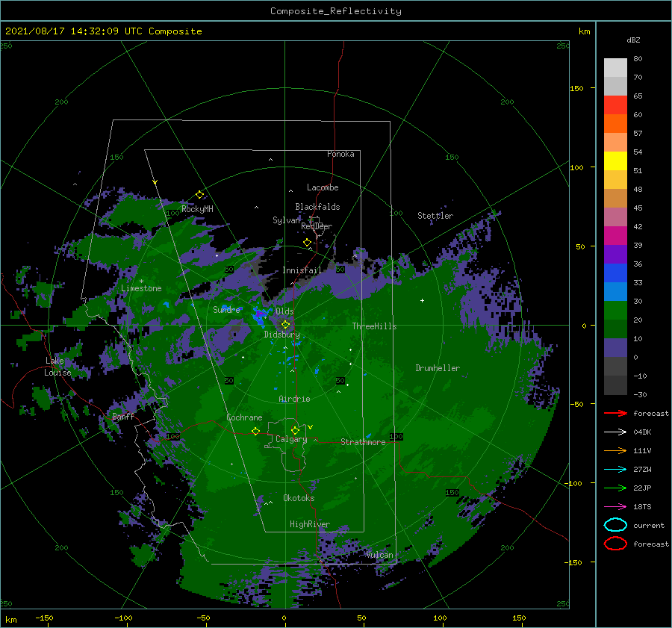
Task: Select the white 04DK arrow legend icon
Action: click(615, 432)
